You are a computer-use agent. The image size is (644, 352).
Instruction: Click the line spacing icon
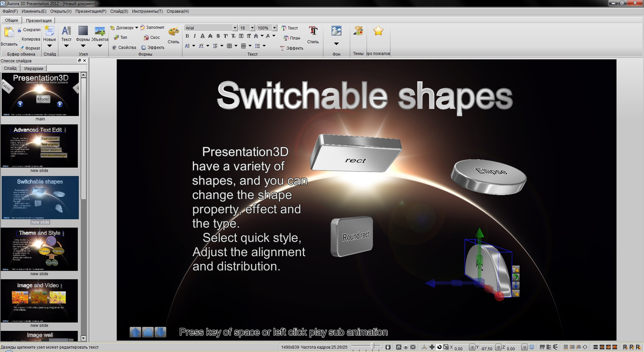pos(215,46)
